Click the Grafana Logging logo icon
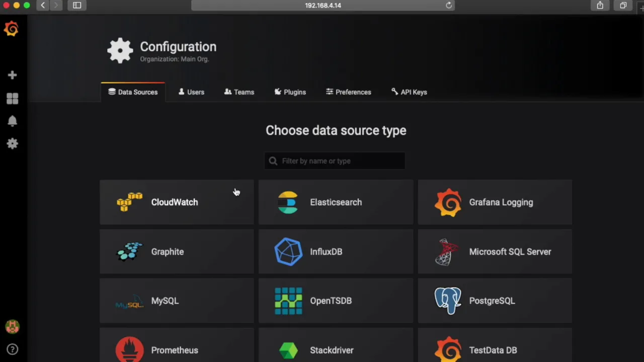 448,203
